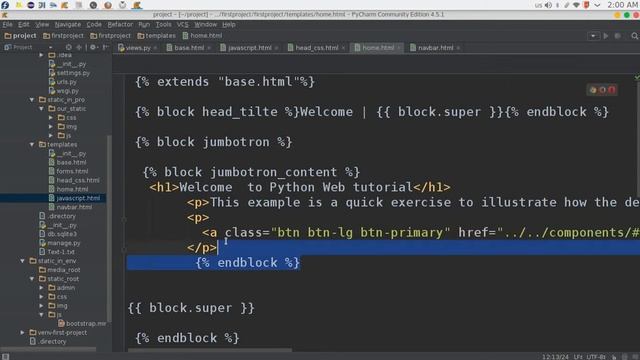The height and width of the screenshot is (360, 640).
Task: Switch to the head_css.html editor tab
Action: (x=316, y=48)
